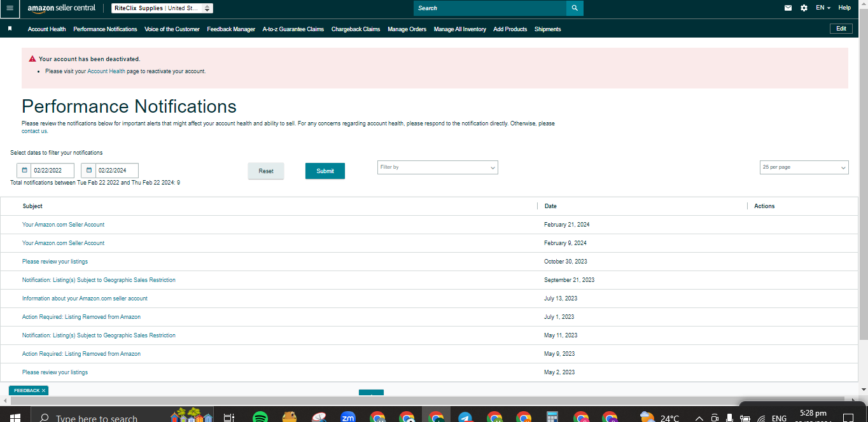Viewport: 868px width, 422px height.
Task: Open Shipments in the navigation bar
Action: 548,29
